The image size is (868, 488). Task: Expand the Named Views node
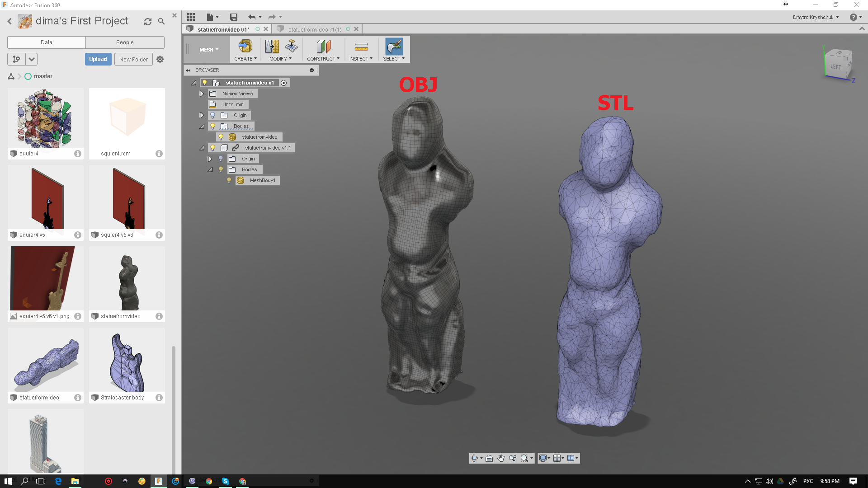click(x=202, y=94)
